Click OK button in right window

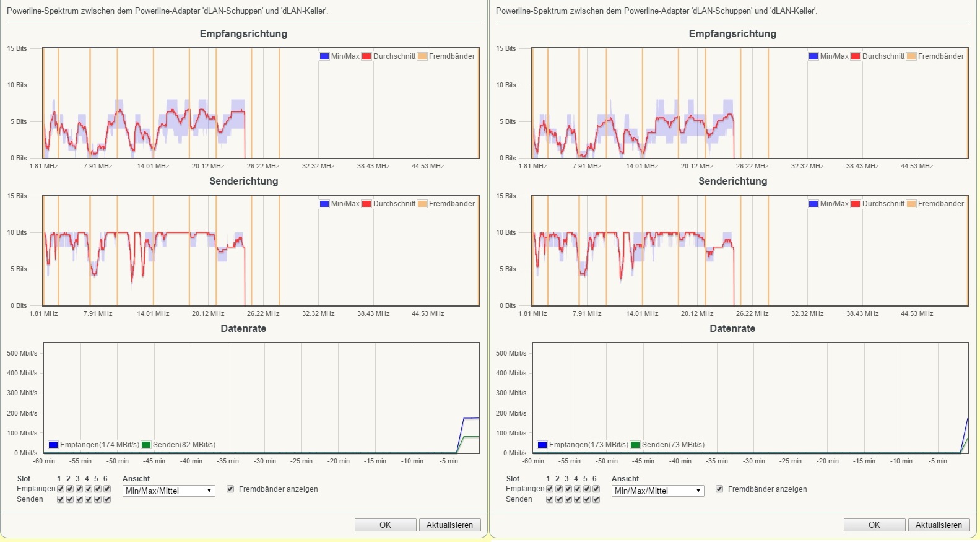[874, 525]
